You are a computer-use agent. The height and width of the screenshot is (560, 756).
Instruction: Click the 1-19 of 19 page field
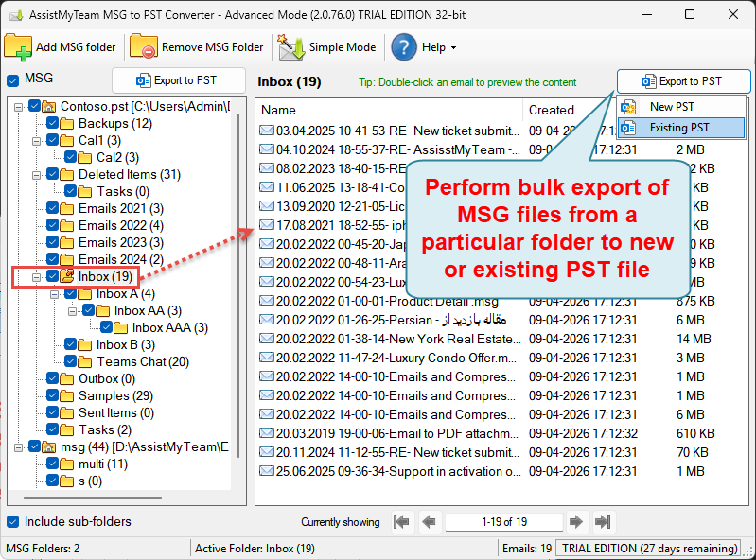click(x=503, y=522)
